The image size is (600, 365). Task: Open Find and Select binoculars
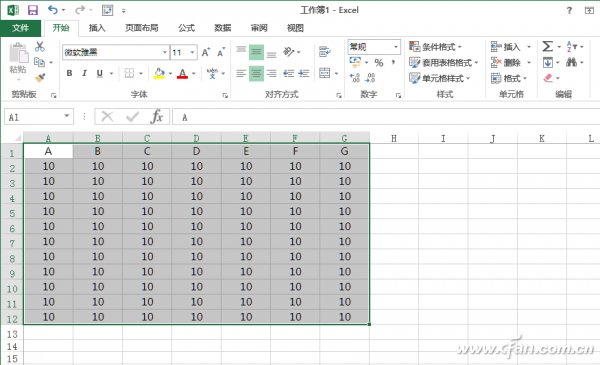571,62
